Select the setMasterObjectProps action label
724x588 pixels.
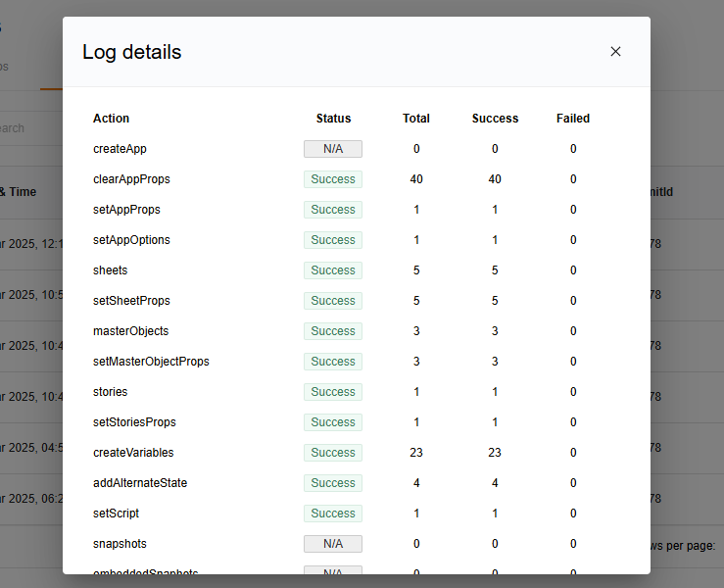pos(151,362)
